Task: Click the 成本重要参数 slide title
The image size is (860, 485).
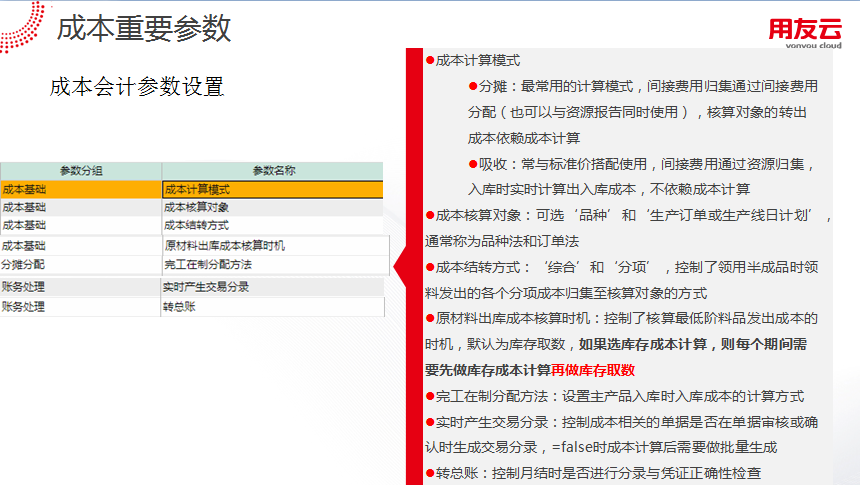Action: coord(144,29)
